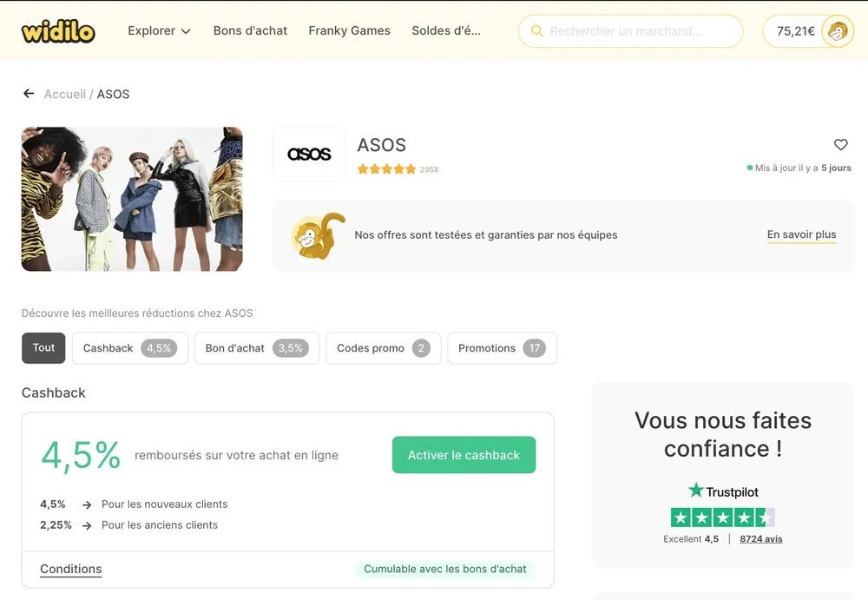This screenshot has height=600, width=868.
Task: Select the Codes promo tab
Action: (x=383, y=348)
